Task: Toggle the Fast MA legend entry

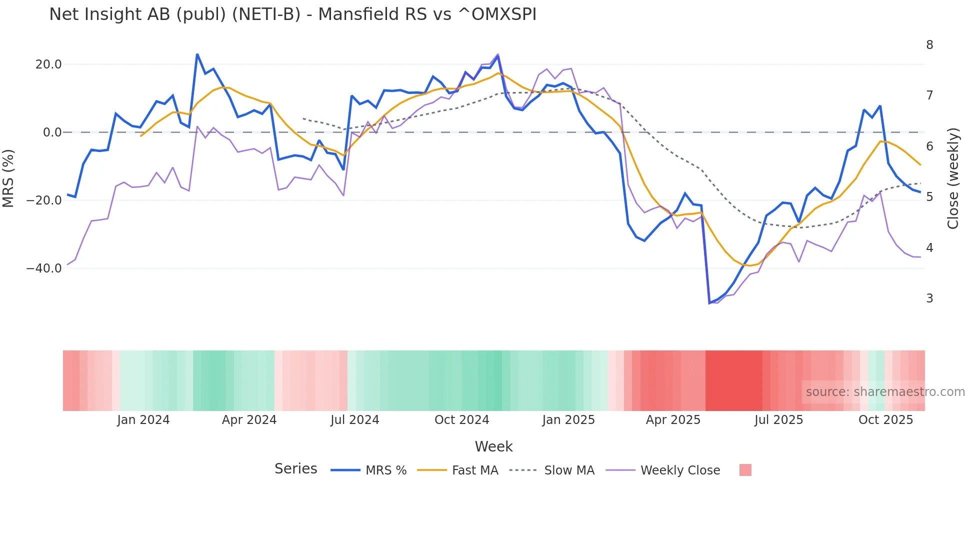Action: [457, 470]
